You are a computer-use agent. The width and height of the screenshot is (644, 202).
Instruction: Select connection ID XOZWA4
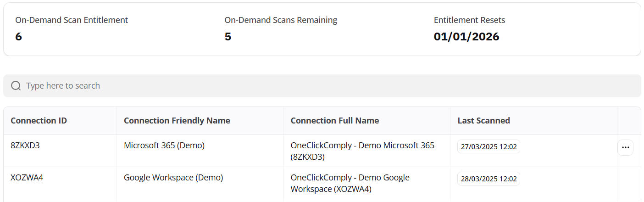pyautogui.click(x=27, y=178)
